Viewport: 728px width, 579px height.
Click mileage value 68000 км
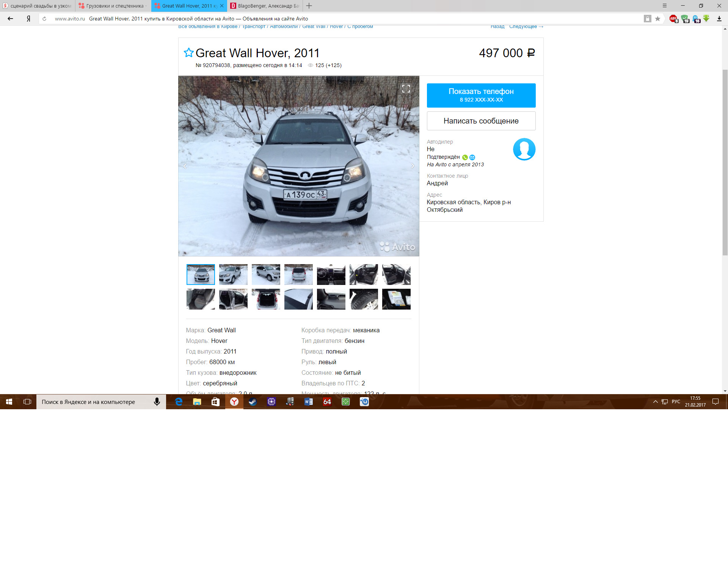222,362
